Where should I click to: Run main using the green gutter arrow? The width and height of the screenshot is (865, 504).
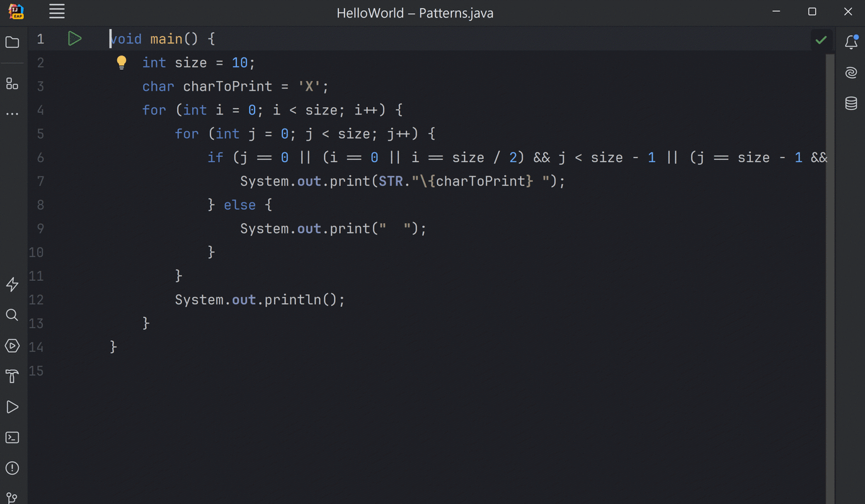pyautogui.click(x=74, y=39)
